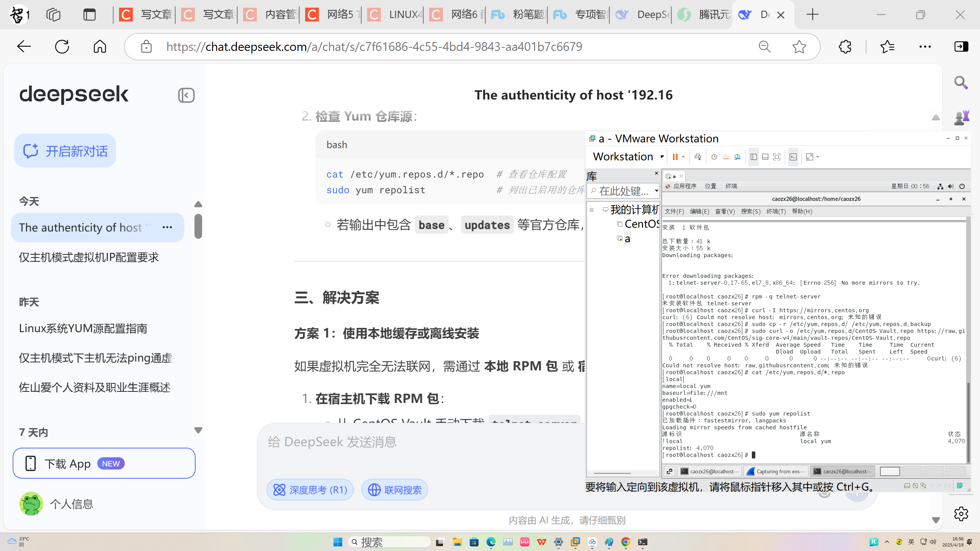Click the take snapshot icon in VMware toolbar

coord(714,157)
